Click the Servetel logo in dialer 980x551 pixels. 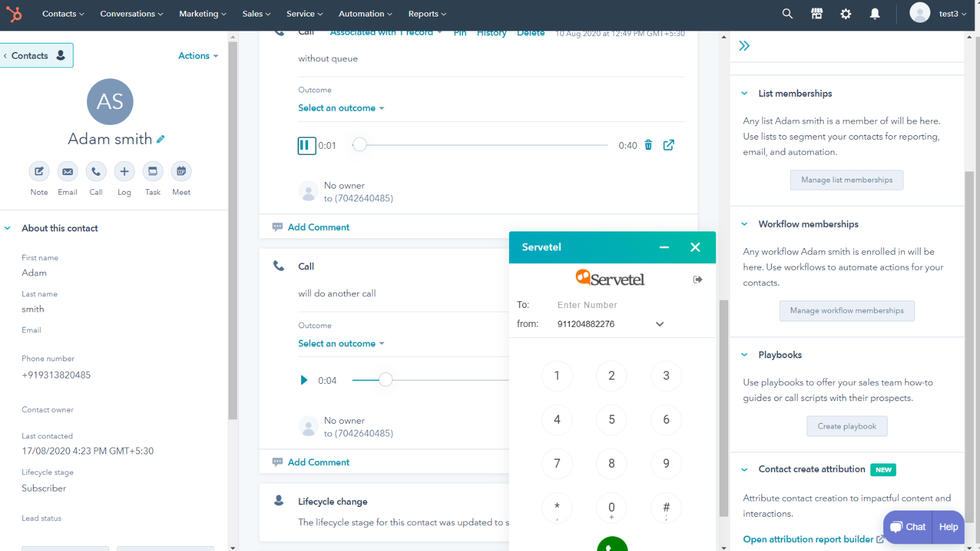point(610,278)
